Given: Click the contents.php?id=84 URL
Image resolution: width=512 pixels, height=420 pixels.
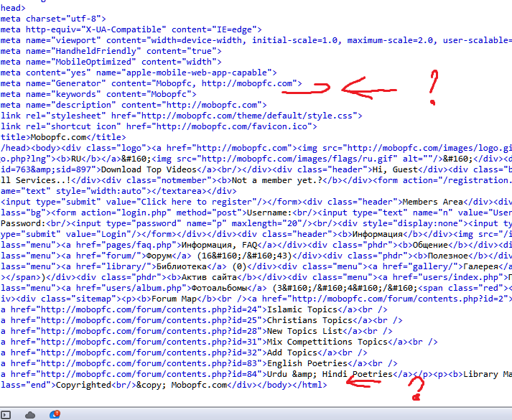Looking at the screenshot, I should [149, 374].
